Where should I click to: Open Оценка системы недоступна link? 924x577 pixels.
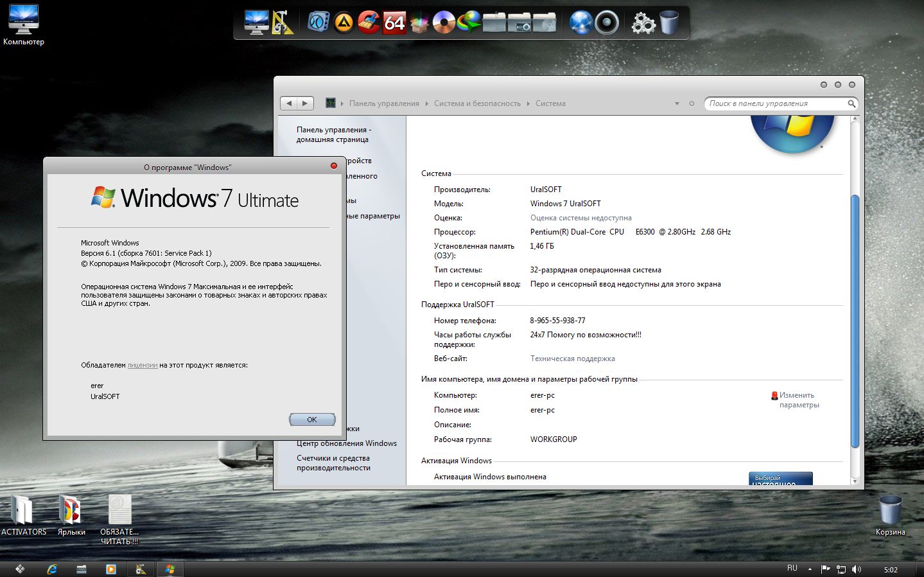pyautogui.click(x=581, y=218)
